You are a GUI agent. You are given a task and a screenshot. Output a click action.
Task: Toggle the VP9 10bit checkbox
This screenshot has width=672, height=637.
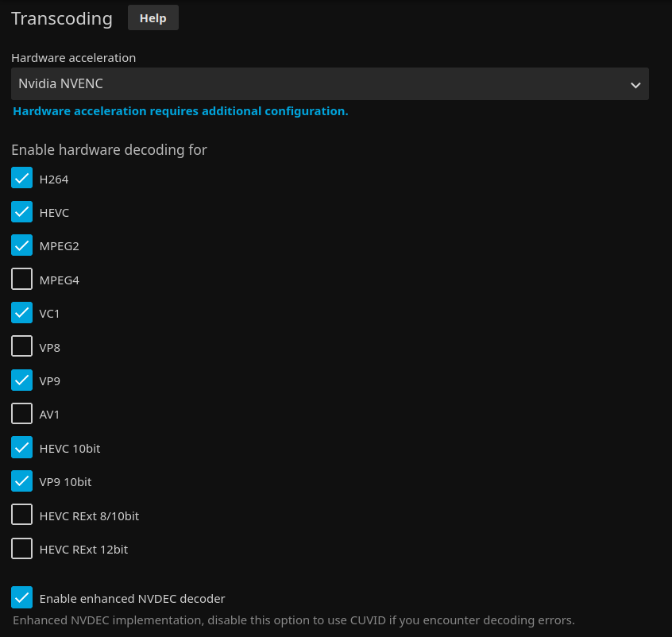(22, 481)
